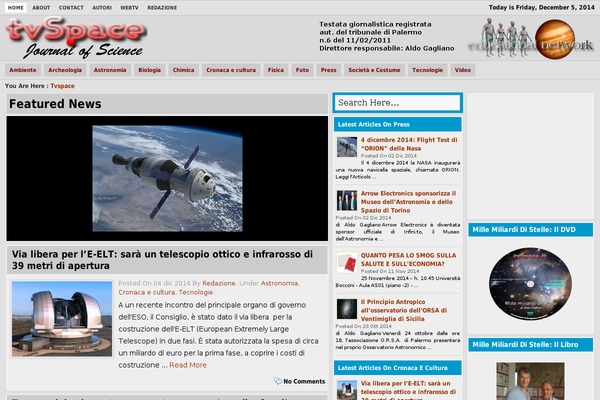
Task: Click the Mille Miliardi di Stelle book photo
Action: tap(530, 381)
